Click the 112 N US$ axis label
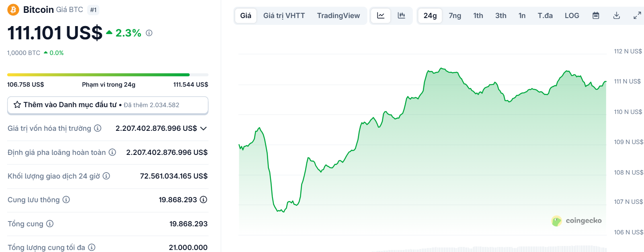This screenshot has width=644, height=252. (x=628, y=51)
